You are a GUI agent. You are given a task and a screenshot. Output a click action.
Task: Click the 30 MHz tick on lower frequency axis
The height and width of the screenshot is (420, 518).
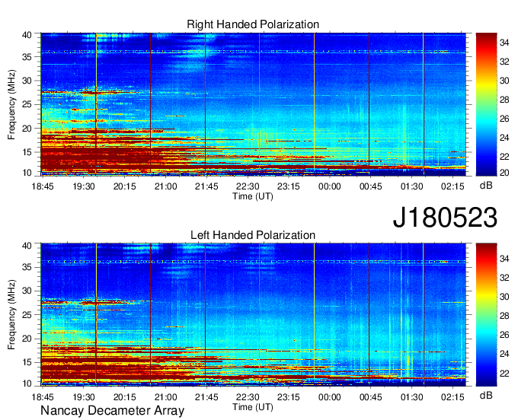[27, 291]
